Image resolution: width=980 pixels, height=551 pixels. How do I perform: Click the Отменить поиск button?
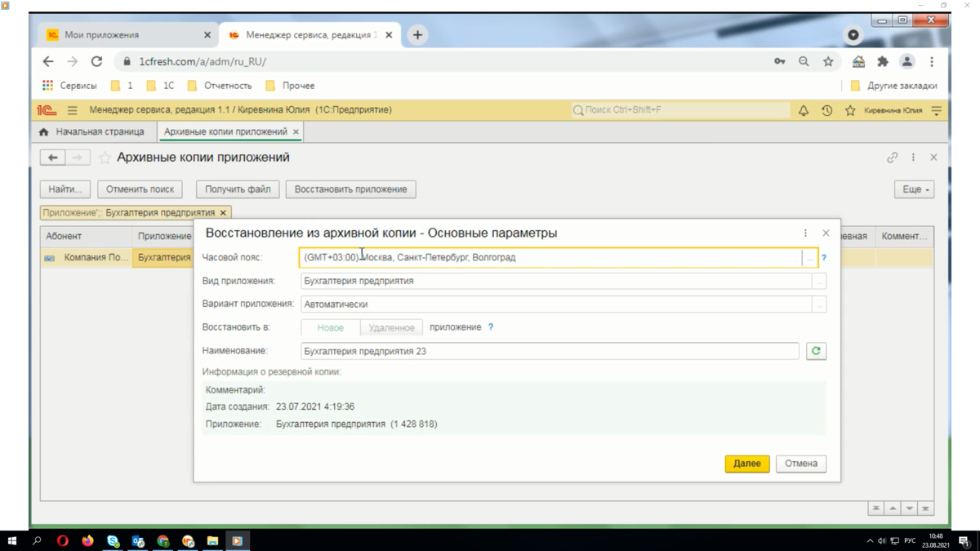pyautogui.click(x=140, y=189)
